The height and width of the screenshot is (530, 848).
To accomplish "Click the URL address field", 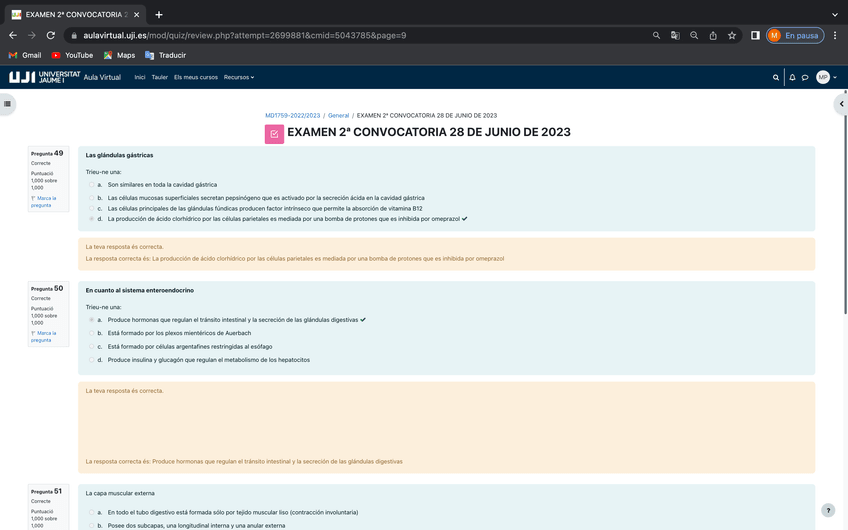I will coord(357,35).
